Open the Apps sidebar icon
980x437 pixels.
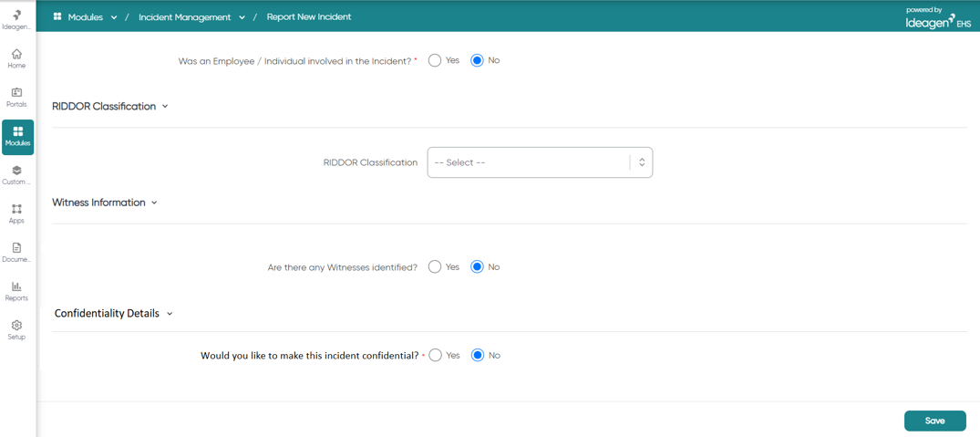tap(17, 213)
